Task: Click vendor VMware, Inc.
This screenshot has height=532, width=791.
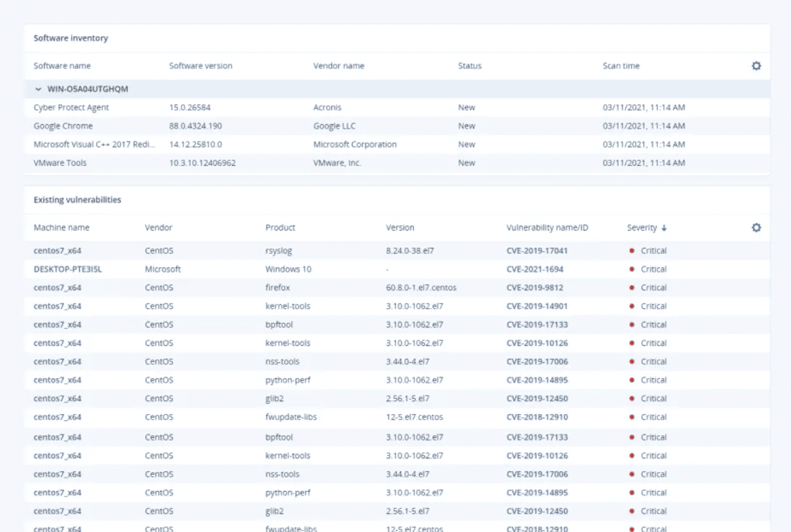Action: point(337,163)
